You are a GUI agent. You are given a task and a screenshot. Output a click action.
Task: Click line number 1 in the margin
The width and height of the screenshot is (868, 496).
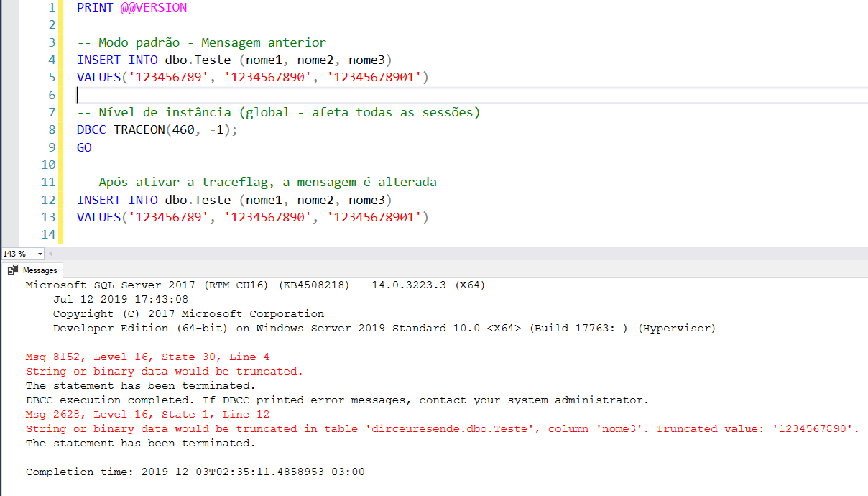tap(51, 8)
